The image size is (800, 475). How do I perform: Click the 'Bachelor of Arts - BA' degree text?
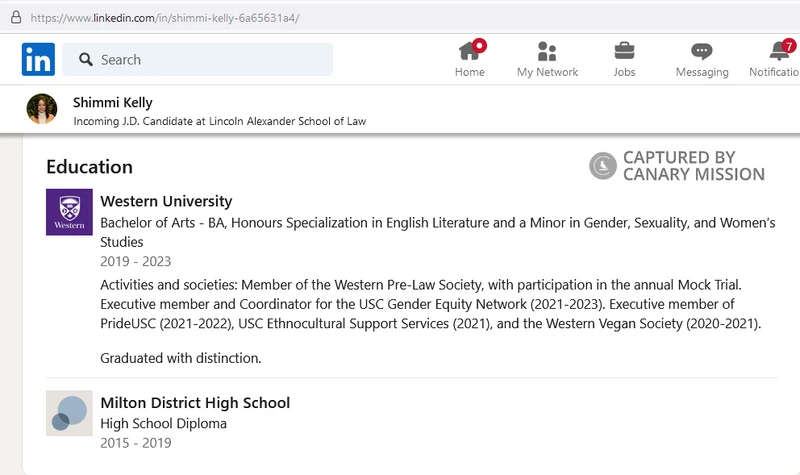[438, 232]
